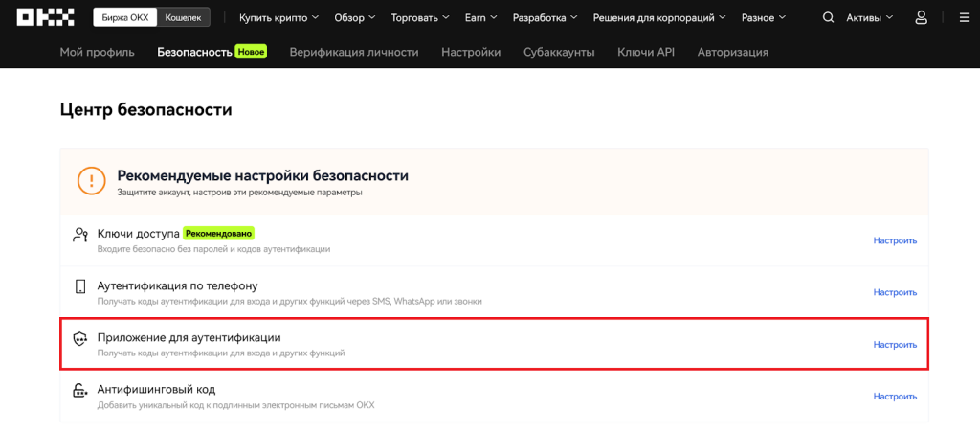This screenshot has width=980, height=433.
Task: Open the Мой профиль tab
Action: click(x=97, y=52)
